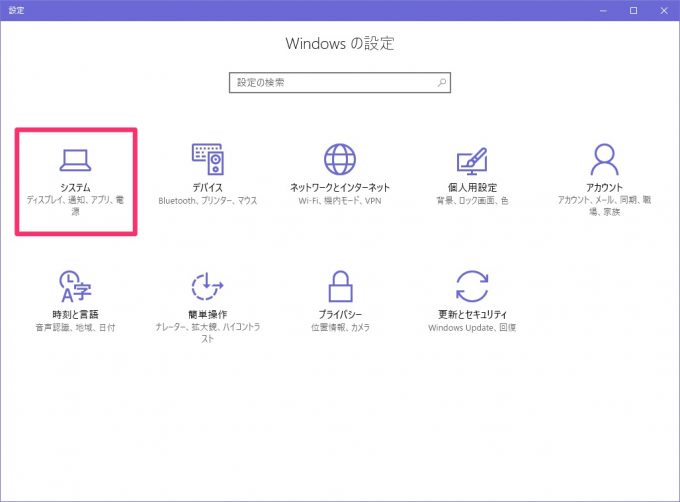Select the 時刻と言語 label
Viewport: 680px width, 502px height.
tap(75, 314)
